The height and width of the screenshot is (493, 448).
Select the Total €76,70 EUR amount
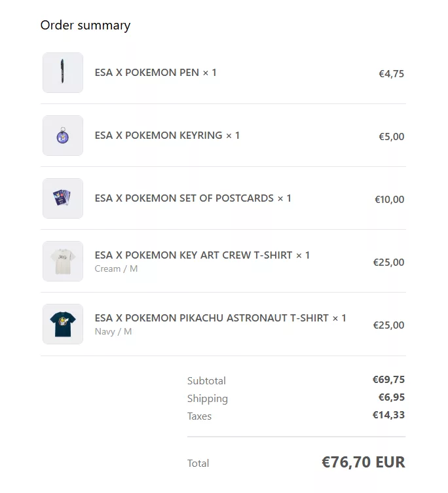point(364,462)
